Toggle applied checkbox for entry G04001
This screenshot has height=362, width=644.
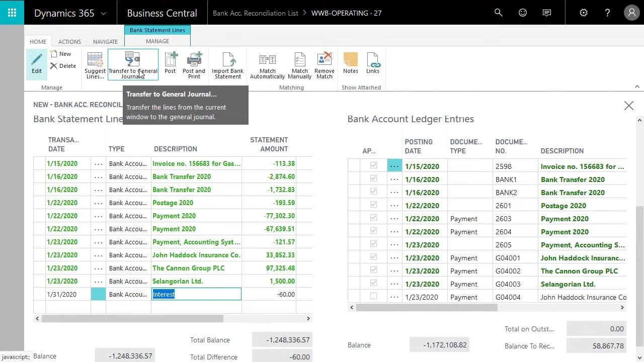coord(373,257)
